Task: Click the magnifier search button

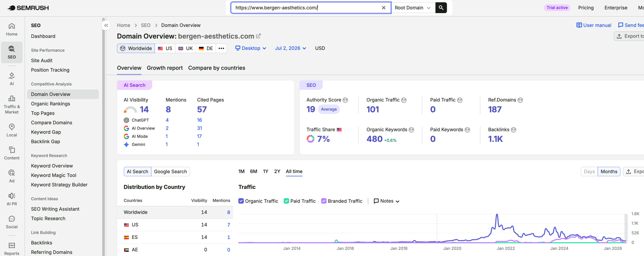Action: (441, 8)
